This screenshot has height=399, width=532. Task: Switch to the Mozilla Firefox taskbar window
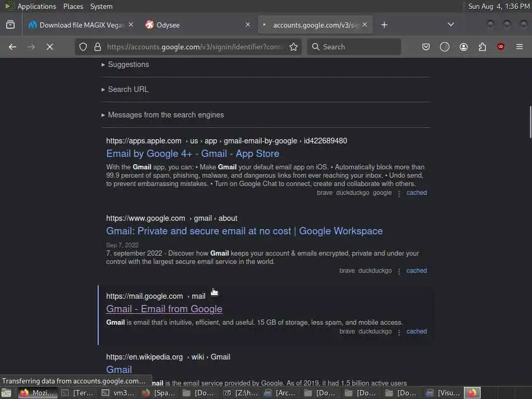[x=38, y=393]
